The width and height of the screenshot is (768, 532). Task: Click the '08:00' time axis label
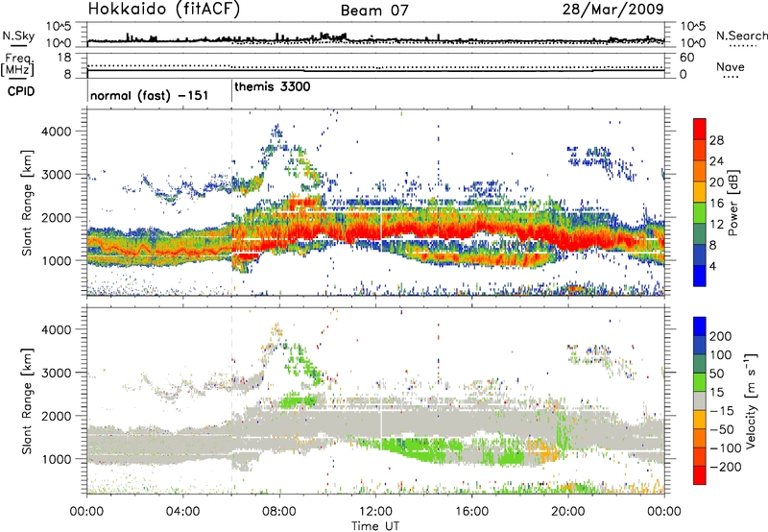(279, 511)
